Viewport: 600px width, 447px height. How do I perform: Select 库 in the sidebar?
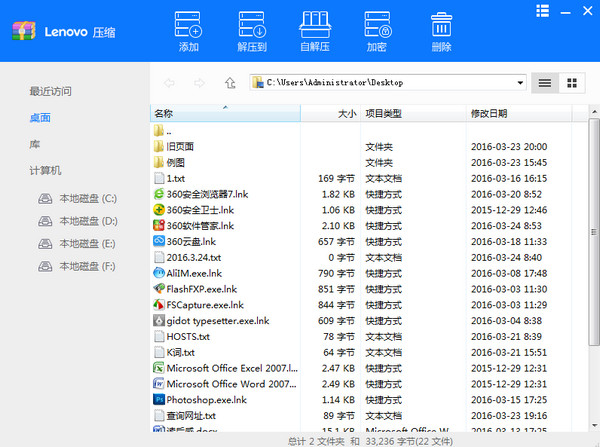35,144
